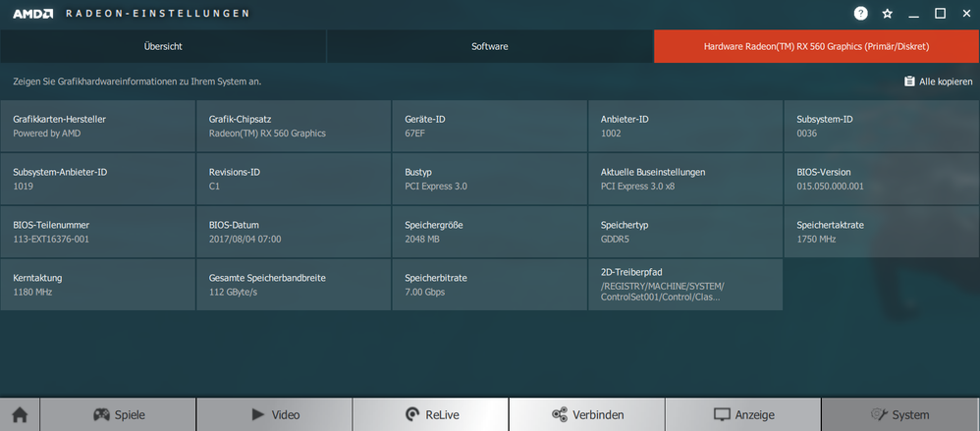Open the System settings section
Screen dimensions: 980x431
click(x=900, y=414)
